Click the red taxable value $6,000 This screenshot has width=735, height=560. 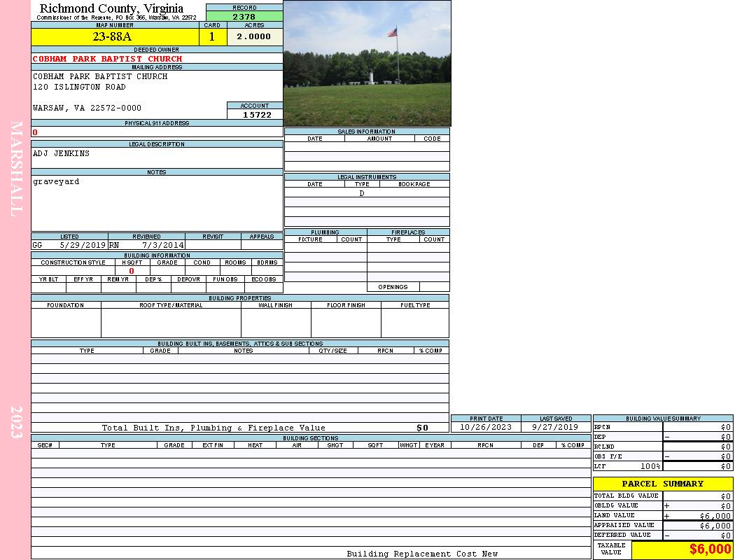coord(710,550)
